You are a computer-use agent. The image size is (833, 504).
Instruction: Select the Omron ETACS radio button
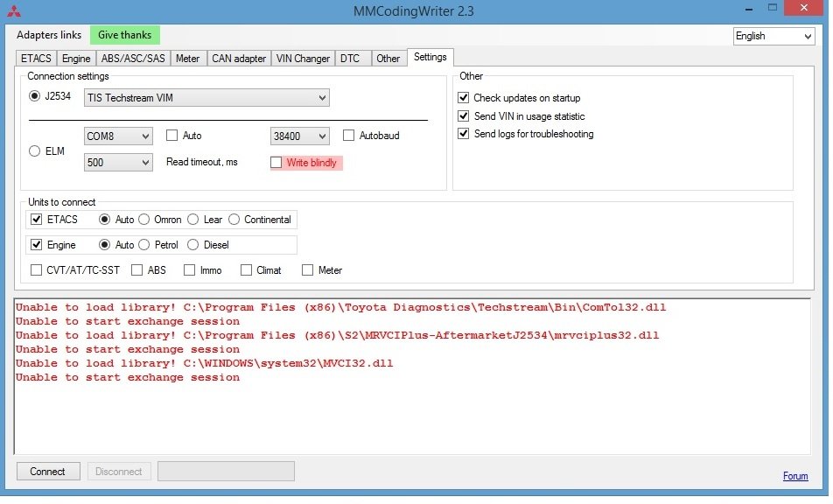tap(144, 220)
